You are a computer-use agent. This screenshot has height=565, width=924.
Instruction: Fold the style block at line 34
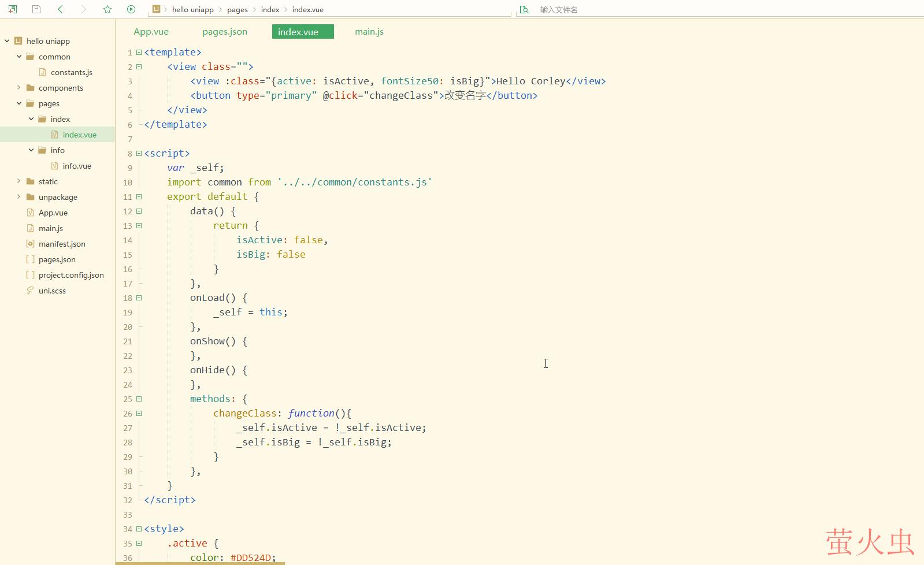click(x=139, y=529)
